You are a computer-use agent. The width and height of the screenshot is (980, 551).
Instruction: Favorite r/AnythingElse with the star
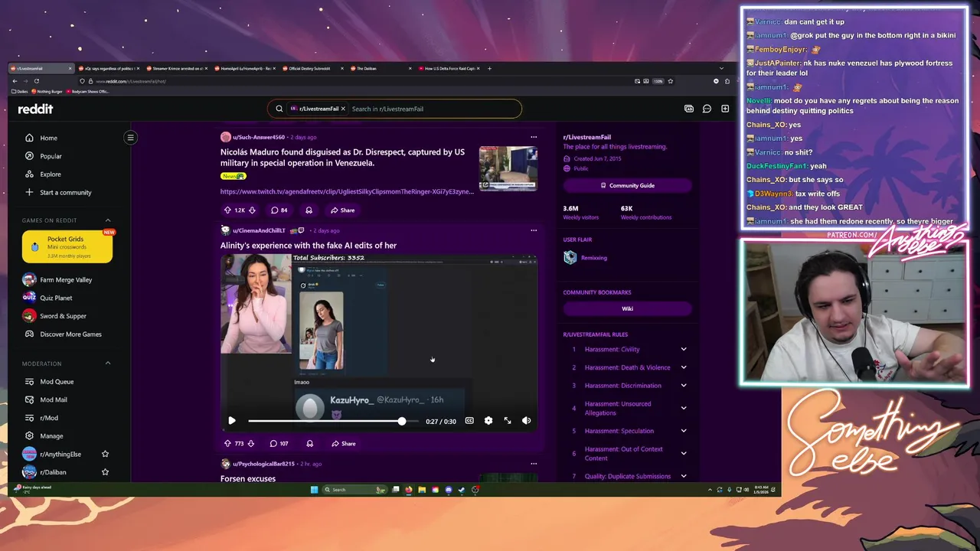tap(106, 455)
